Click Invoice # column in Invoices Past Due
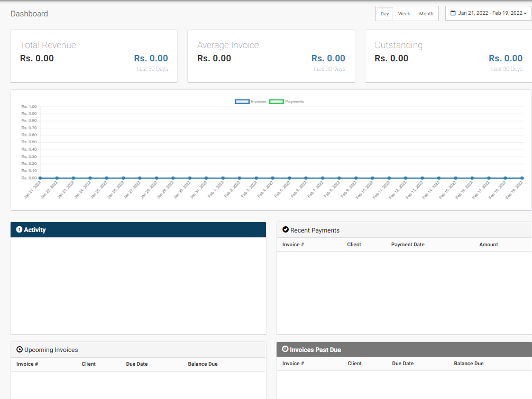532x399 pixels. [293, 363]
